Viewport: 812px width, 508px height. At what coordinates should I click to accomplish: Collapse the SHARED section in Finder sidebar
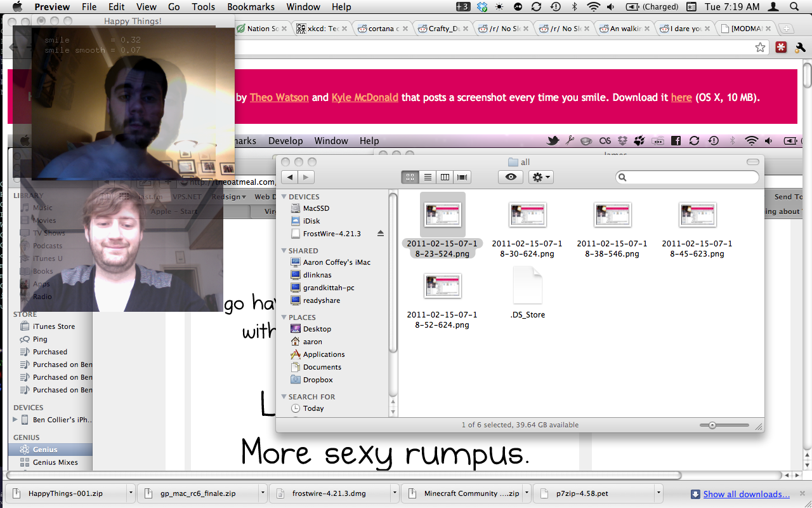coord(284,251)
